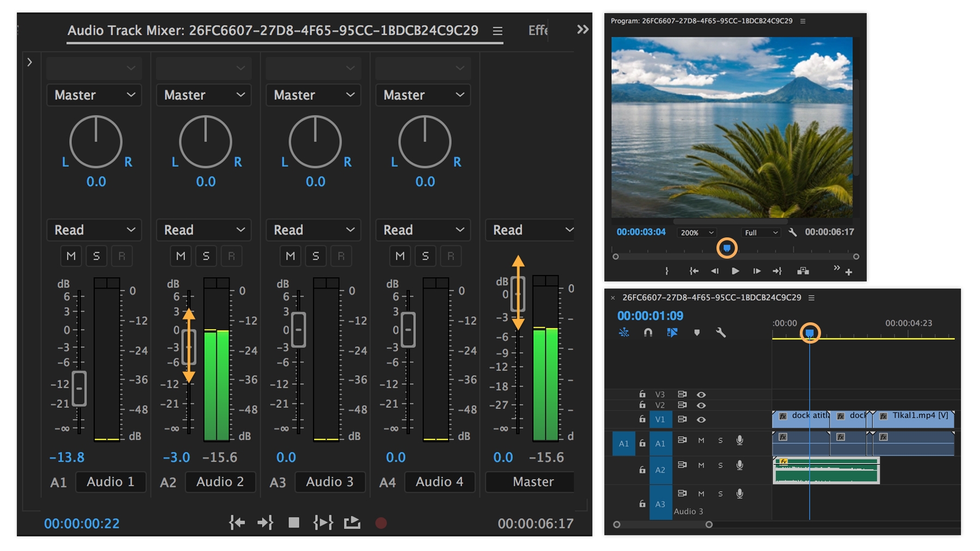Screen dimensions: 980x551
Task: Mute the Audio 2 channel strip
Action: [x=180, y=256]
